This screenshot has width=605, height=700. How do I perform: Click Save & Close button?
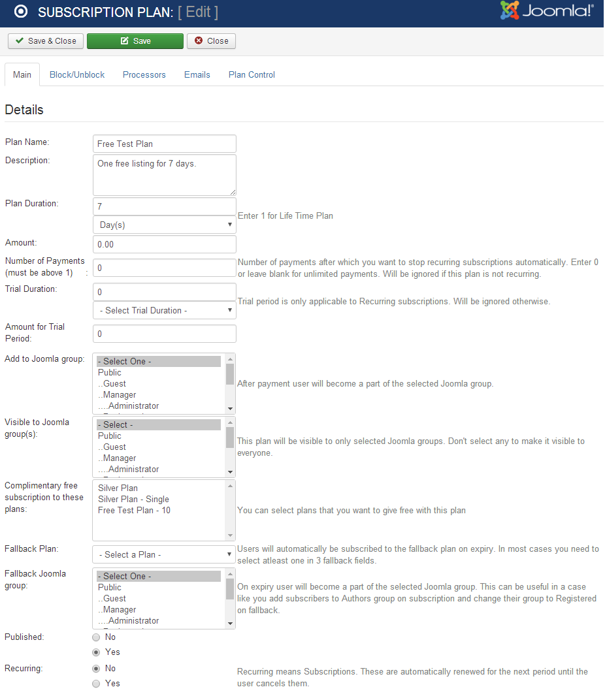click(46, 41)
